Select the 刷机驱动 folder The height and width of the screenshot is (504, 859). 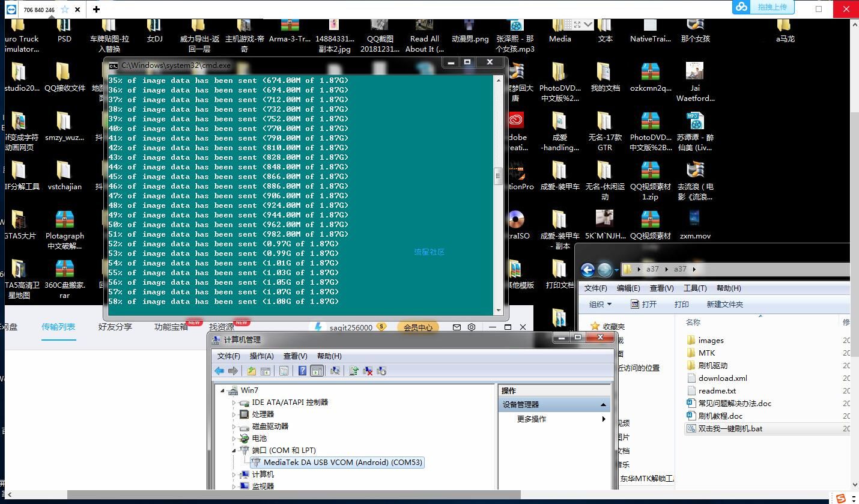click(706, 366)
